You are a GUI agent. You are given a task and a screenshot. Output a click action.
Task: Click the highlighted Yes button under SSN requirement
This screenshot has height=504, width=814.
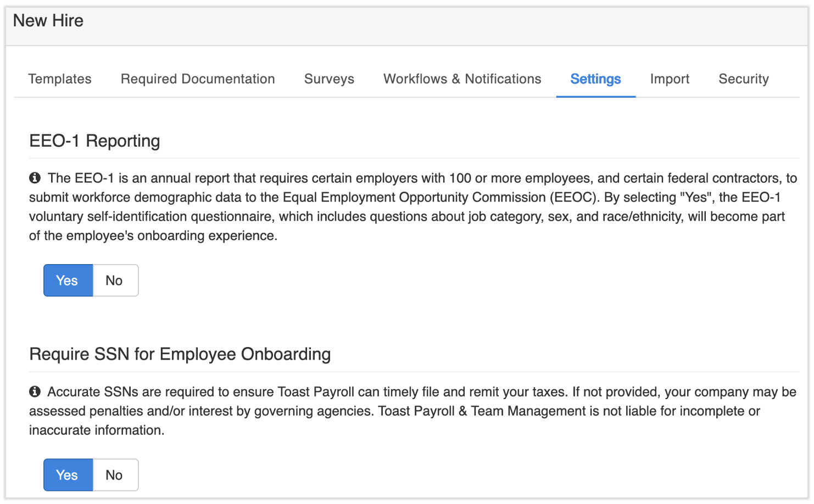68,474
